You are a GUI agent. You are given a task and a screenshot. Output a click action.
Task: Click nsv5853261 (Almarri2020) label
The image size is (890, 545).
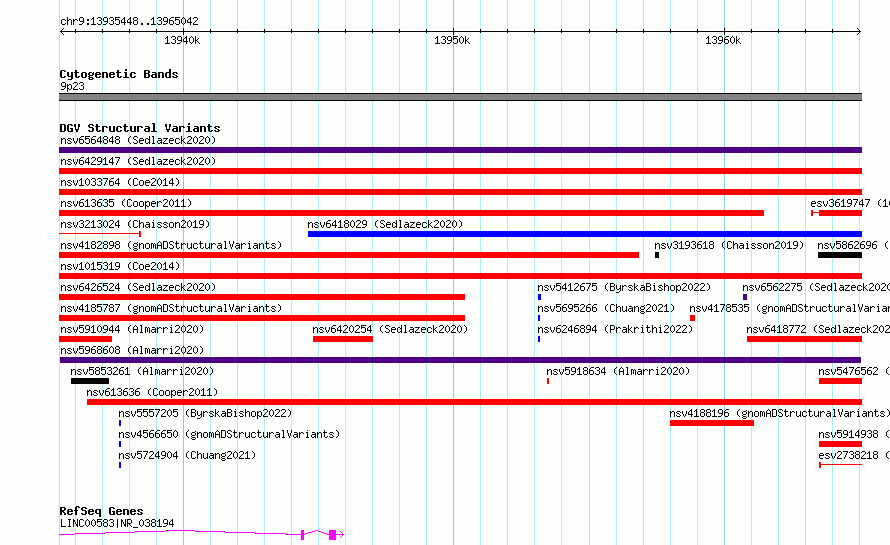click(x=142, y=371)
